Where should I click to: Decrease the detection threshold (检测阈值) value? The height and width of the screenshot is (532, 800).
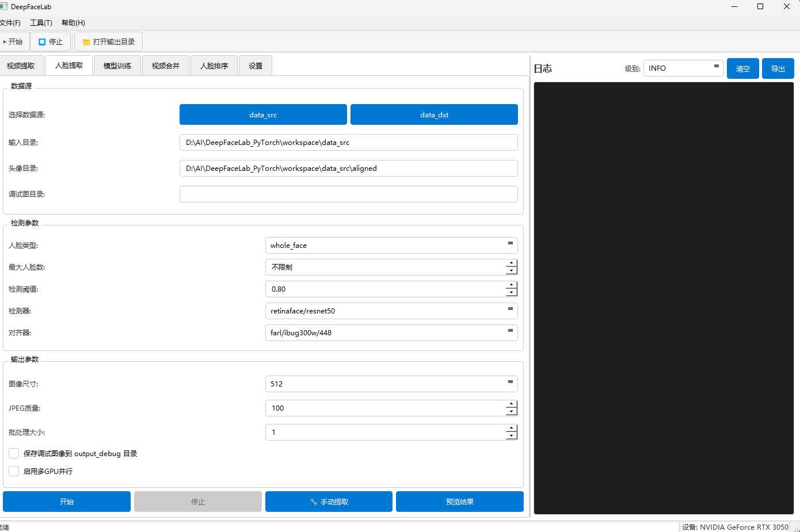(511, 293)
